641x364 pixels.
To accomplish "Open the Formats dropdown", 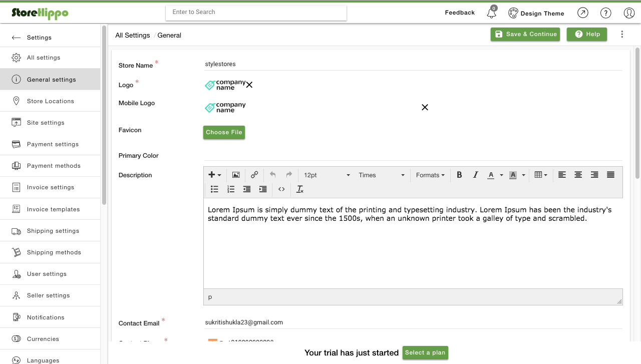I will click(x=430, y=175).
